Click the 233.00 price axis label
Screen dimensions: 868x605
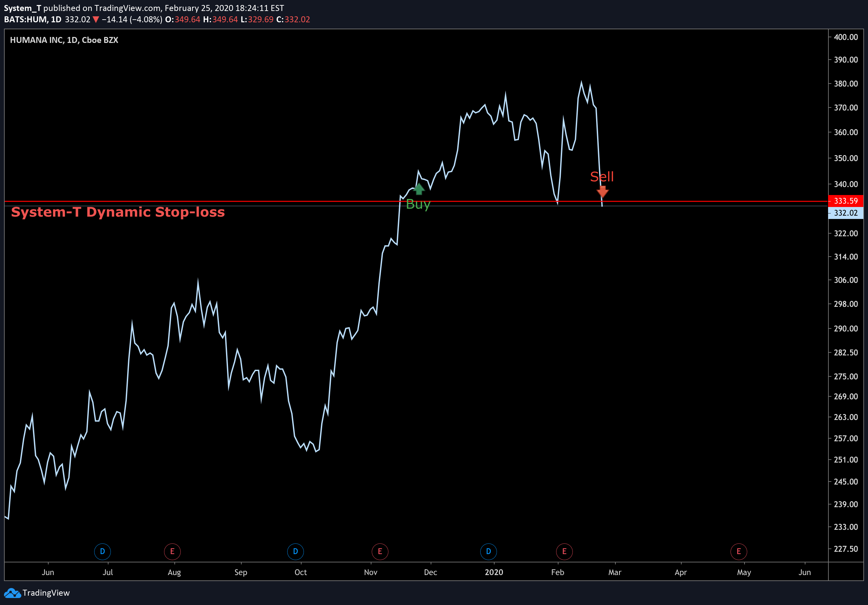click(x=846, y=527)
